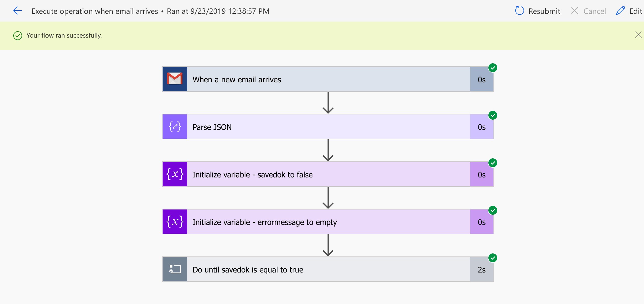Viewport: 644px width, 304px height.
Task: Click the Resubmit button label
Action: click(544, 11)
